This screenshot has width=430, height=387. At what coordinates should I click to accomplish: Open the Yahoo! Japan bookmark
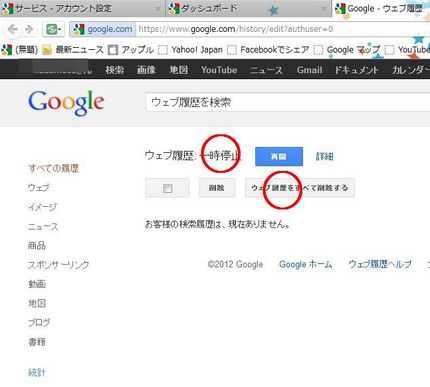(190, 50)
